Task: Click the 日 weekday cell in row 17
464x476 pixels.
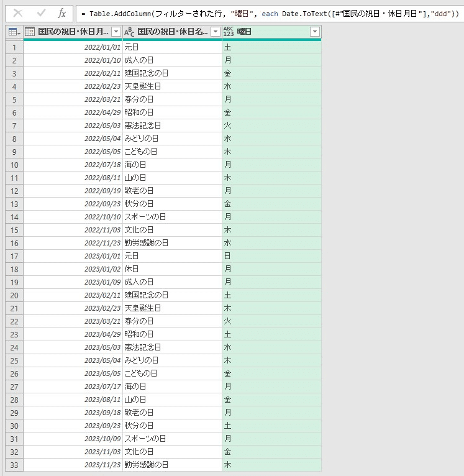Action: coord(271,256)
